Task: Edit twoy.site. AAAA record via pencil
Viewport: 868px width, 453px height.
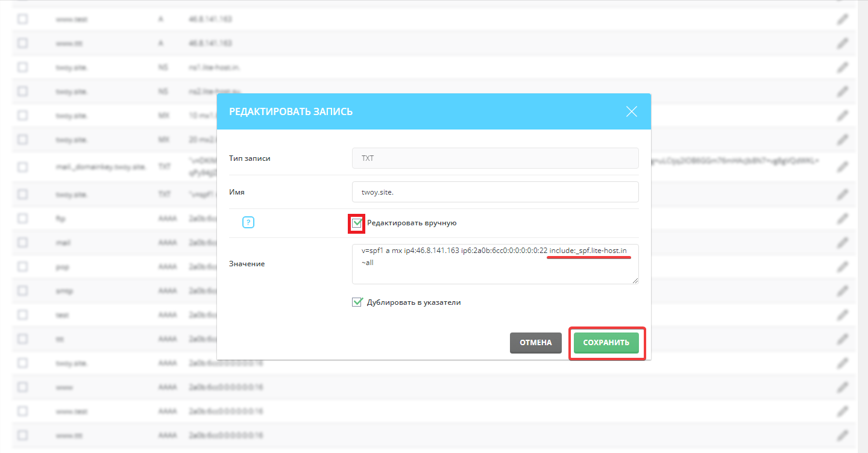Action: point(843,363)
